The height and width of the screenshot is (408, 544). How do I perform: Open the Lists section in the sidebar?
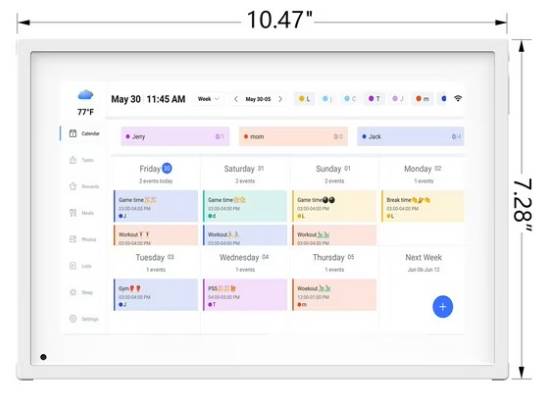pos(81,266)
